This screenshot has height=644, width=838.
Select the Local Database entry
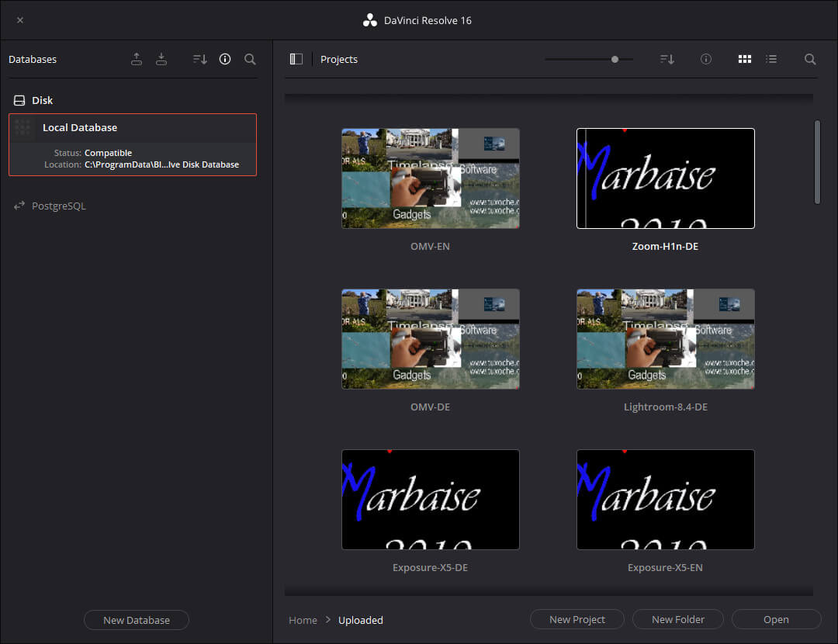coord(133,144)
